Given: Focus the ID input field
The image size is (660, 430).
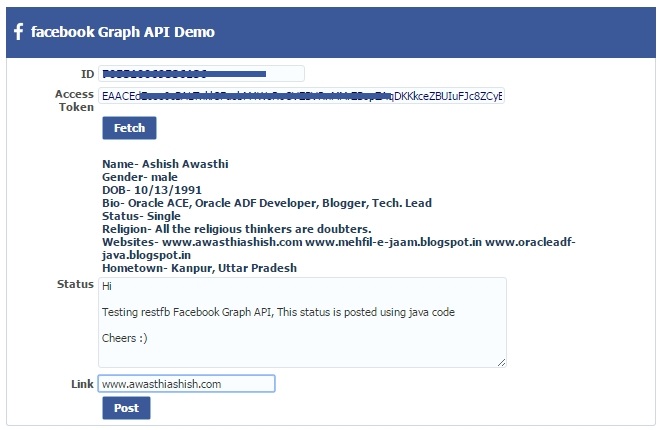Looking at the screenshot, I should [201, 74].
